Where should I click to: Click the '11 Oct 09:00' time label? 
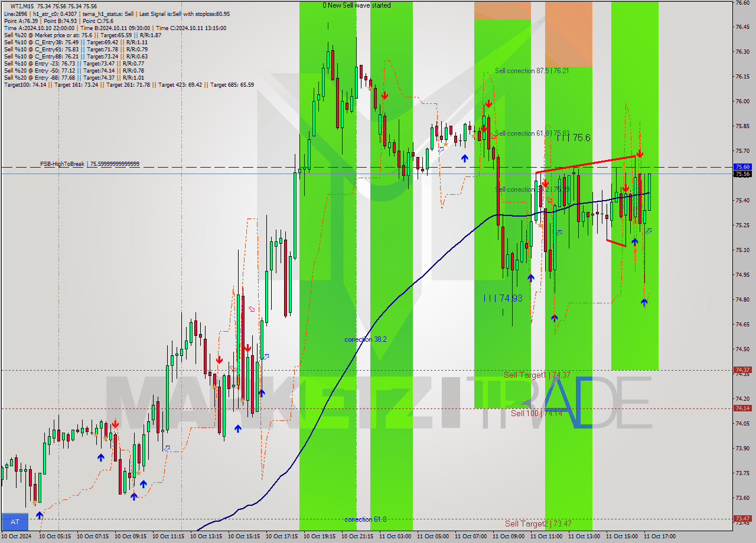click(x=509, y=537)
